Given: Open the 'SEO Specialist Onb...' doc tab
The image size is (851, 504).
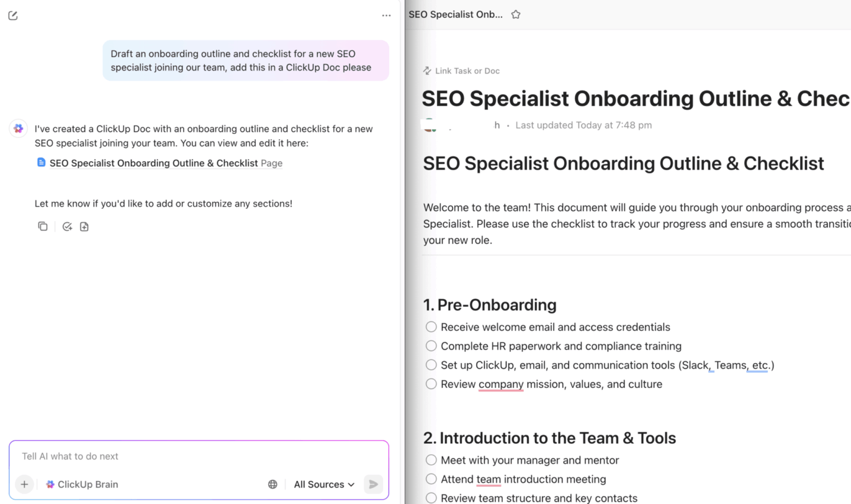Looking at the screenshot, I should (455, 15).
